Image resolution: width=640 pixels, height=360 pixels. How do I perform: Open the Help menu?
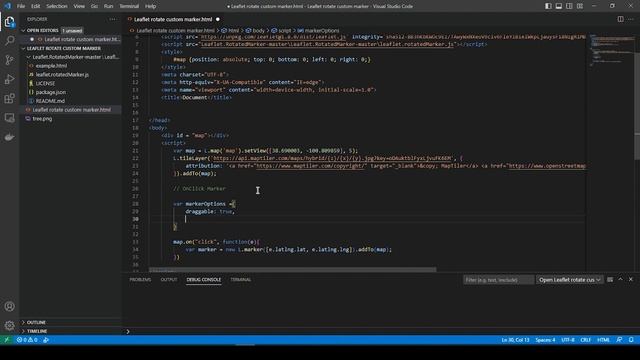point(151,6)
